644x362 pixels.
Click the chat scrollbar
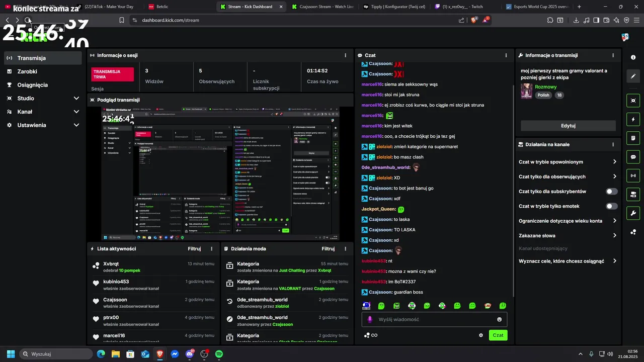pyautogui.click(x=513, y=191)
